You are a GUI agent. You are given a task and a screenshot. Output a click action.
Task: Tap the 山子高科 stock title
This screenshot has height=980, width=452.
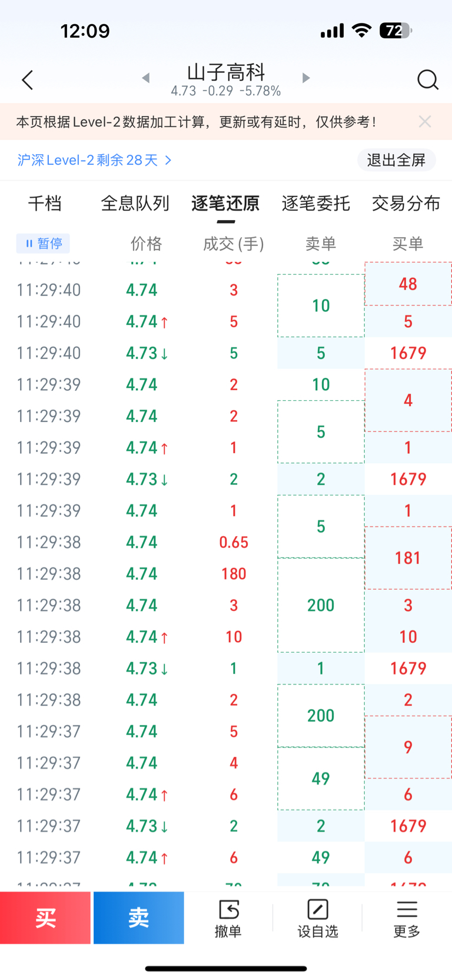point(226,73)
